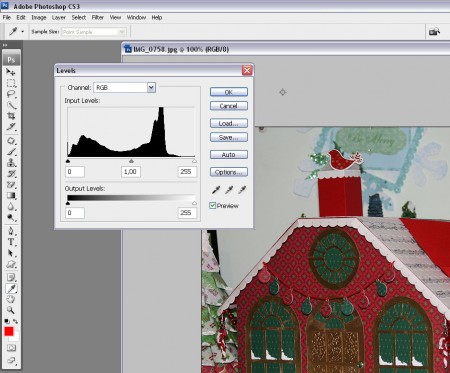
Task: Select the Gradient tool
Action: [11, 196]
